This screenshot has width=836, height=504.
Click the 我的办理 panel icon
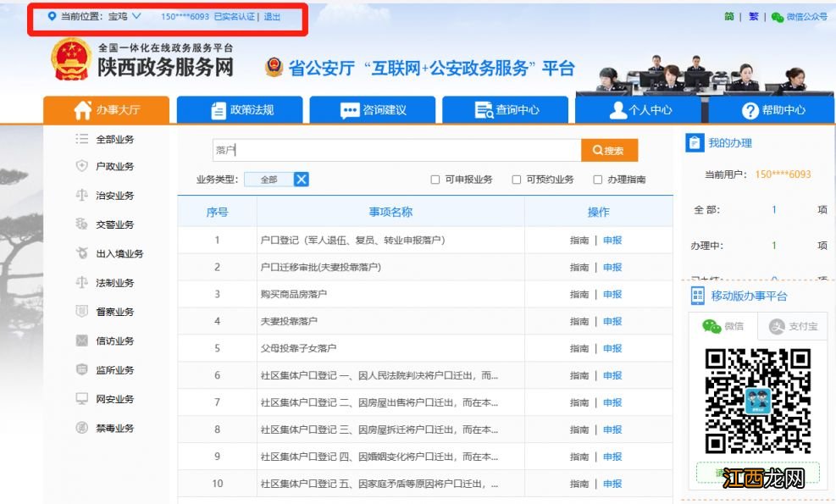696,142
